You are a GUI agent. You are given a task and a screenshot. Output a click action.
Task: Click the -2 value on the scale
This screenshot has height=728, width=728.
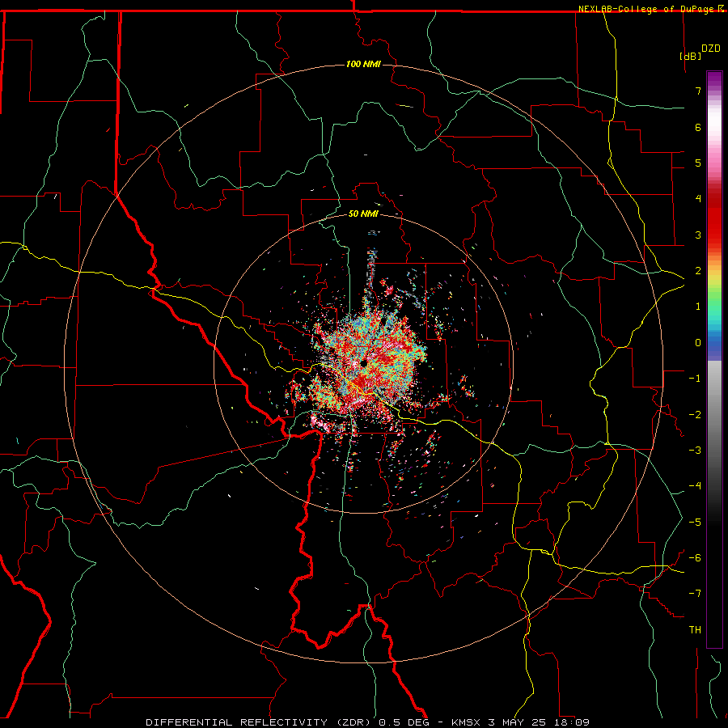point(695,415)
